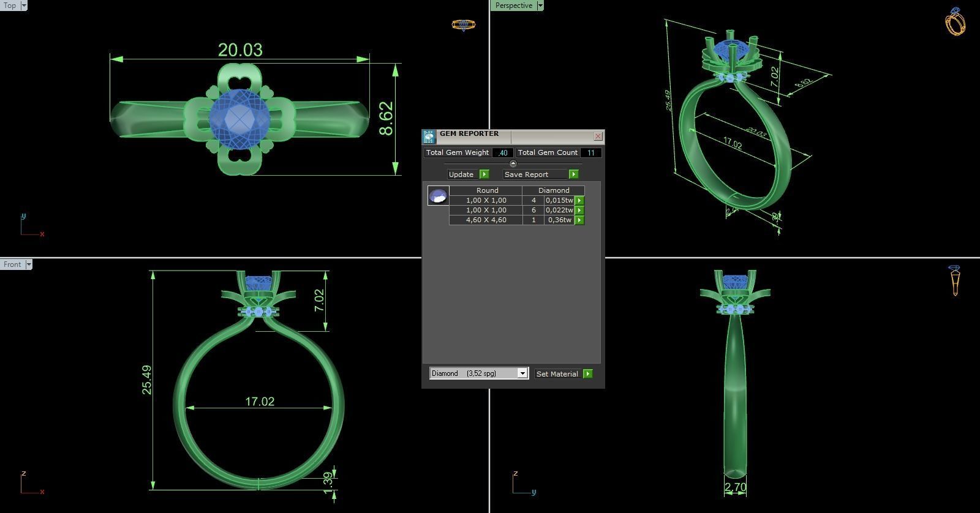Click the green arrow on the 0,36tw row
Screen dimensions: 980x513
(579, 220)
